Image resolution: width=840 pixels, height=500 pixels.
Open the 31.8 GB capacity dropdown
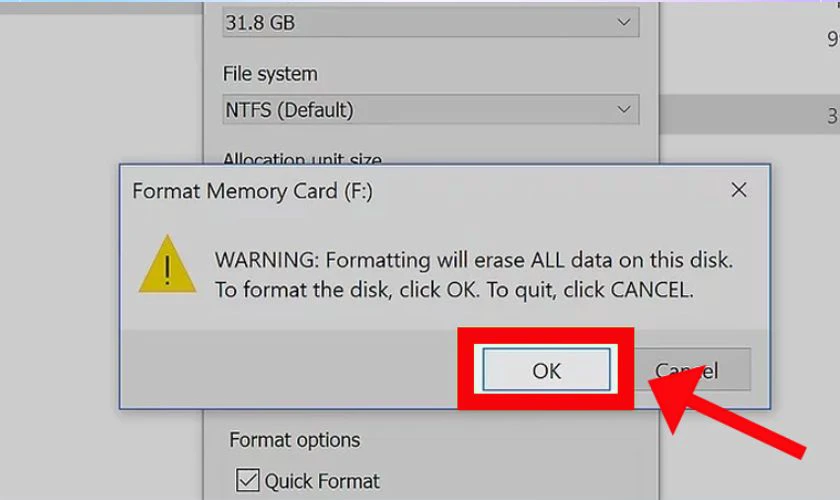click(x=431, y=23)
